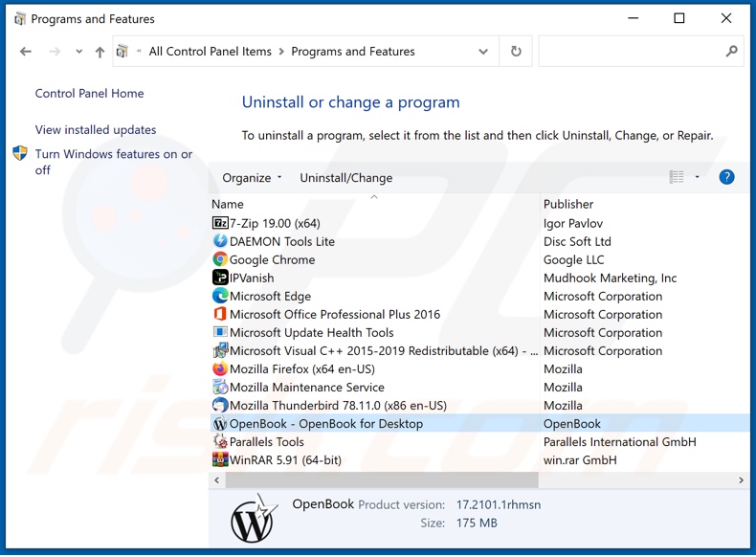Expand the address bar history dropdown
Screen dimensions: 756x557
[483, 51]
